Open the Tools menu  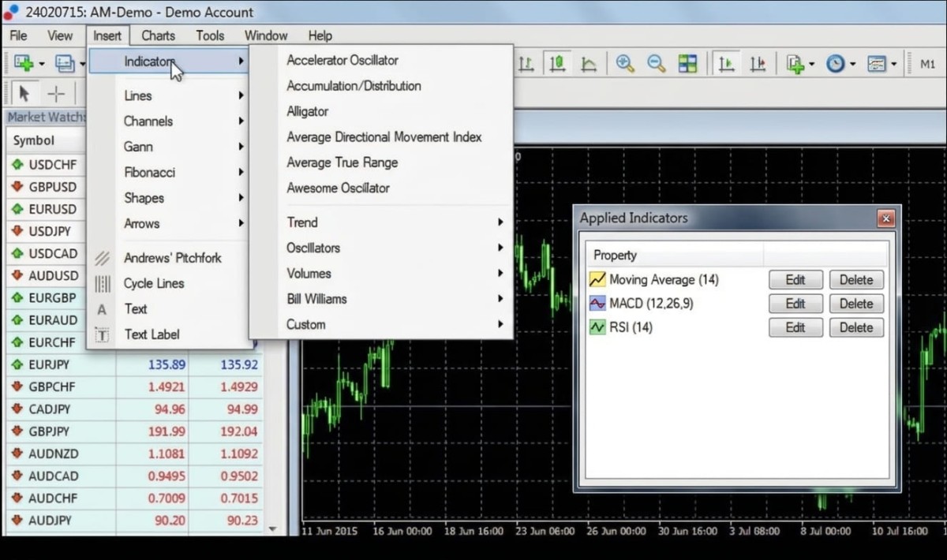point(210,35)
